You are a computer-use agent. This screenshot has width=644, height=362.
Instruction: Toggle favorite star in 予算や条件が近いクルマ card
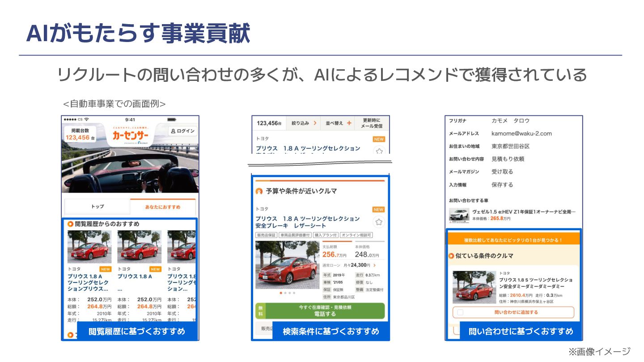coord(379,222)
